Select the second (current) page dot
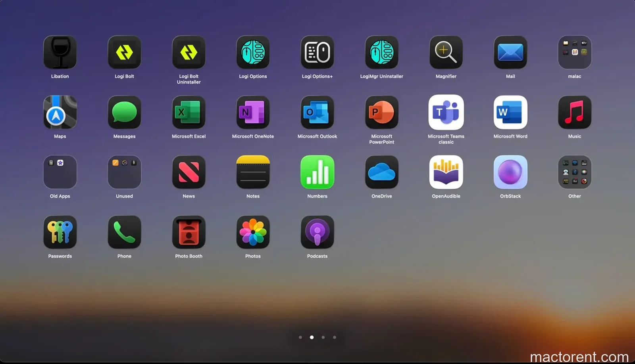This screenshot has height=364, width=635. pyautogui.click(x=312, y=337)
